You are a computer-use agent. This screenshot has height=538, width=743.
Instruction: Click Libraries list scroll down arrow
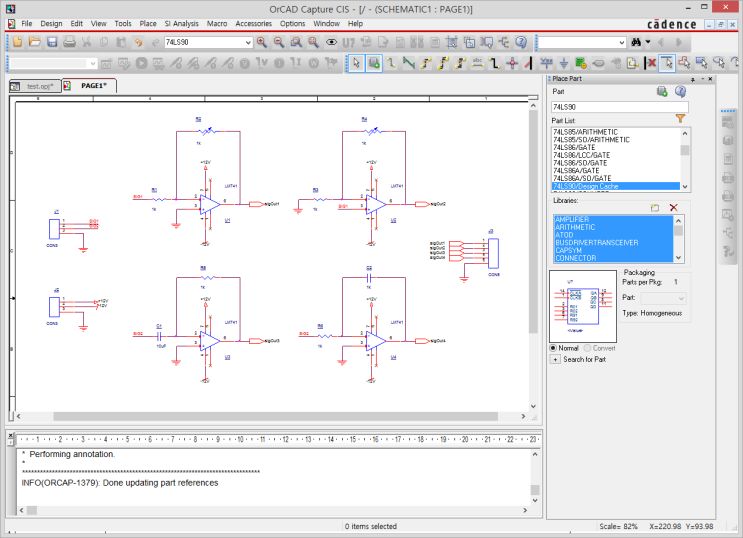pyautogui.click(x=679, y=258)
